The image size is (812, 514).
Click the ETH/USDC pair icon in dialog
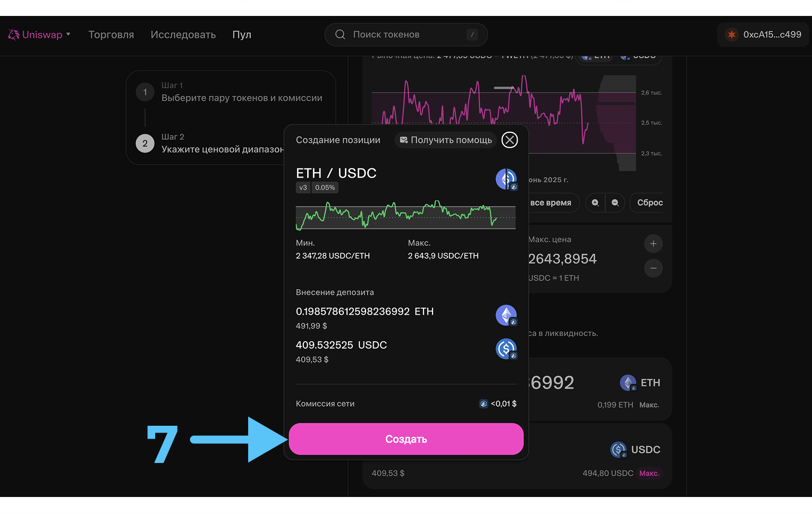pyautogui.click(x=506, y=179)
